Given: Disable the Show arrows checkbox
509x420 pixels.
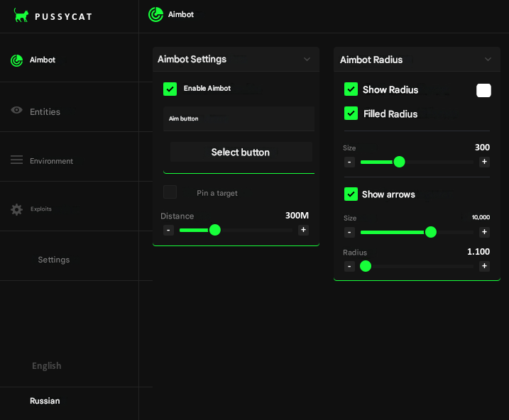Looking at the screenshot, I should pos(351,194).
